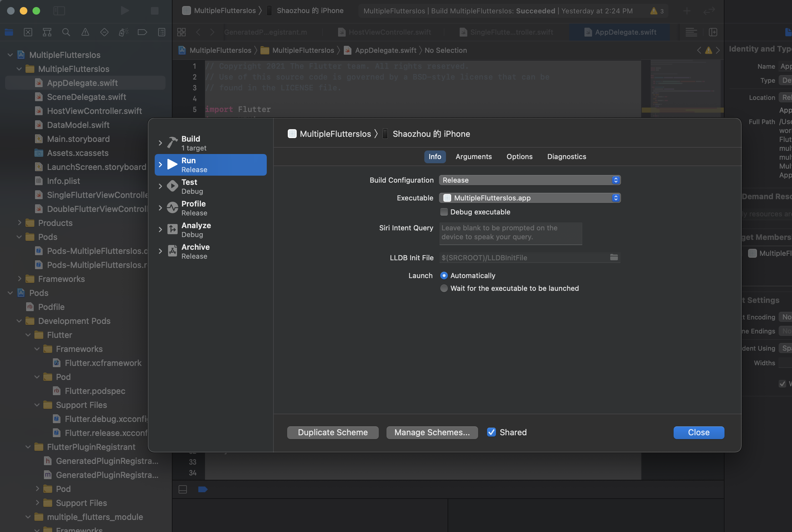This screenshot has width=792, height=532.
Task: Click the Run play button in toolbar
Action: 124,10
